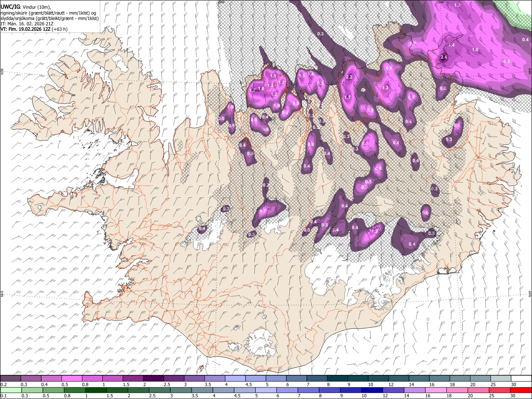Pick the grey-teal 16–18 snowfall legend swatch
532x399 pixels.
439,378
